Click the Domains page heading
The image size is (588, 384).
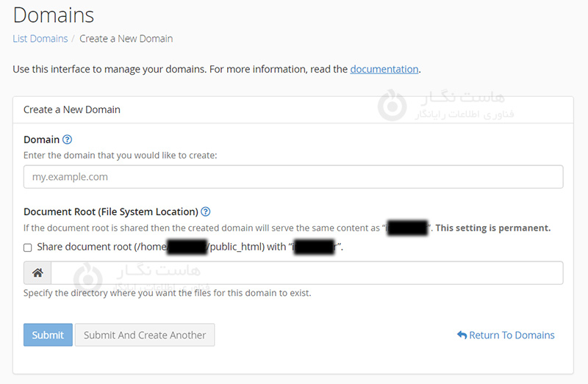(54, 15)
